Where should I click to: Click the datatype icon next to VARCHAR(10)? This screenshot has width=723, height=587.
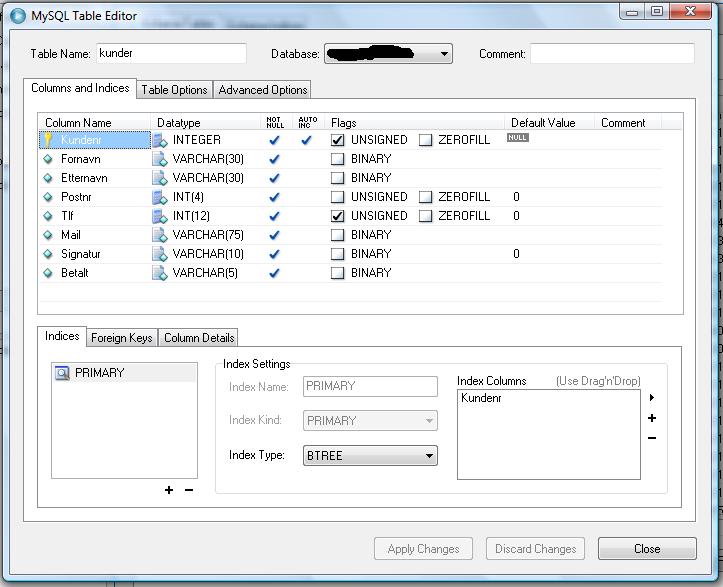tap(160, 254)
